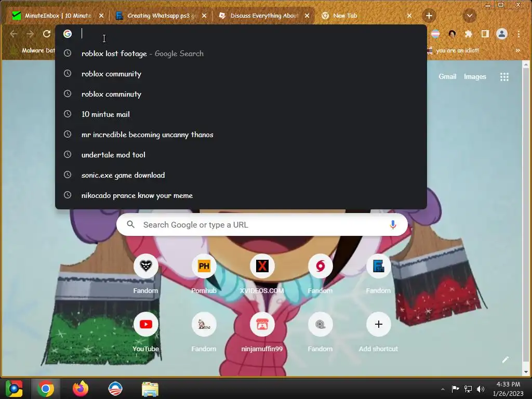Viewport: 532px width, 399px height.
Task: Close the MinuteInbox tab
Action: 101,16
